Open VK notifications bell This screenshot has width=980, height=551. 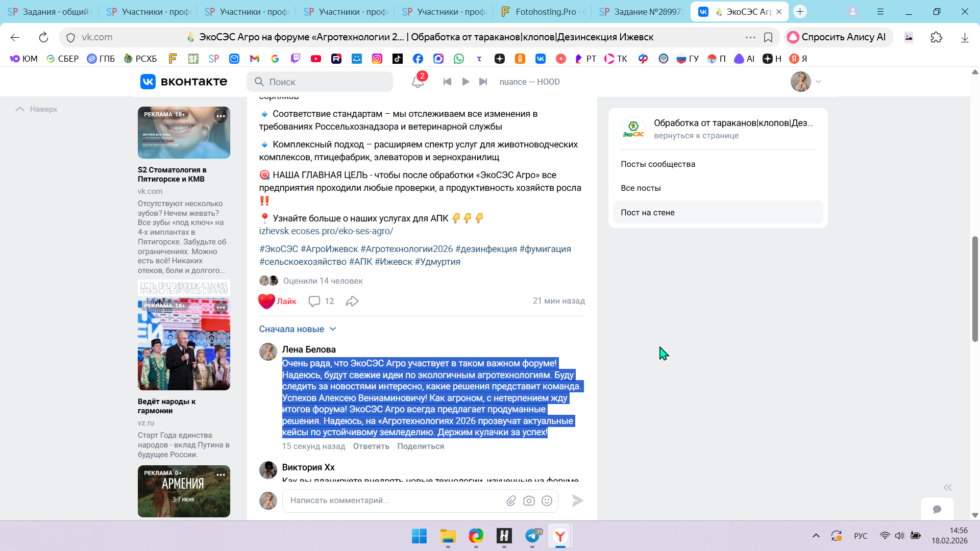418,82
